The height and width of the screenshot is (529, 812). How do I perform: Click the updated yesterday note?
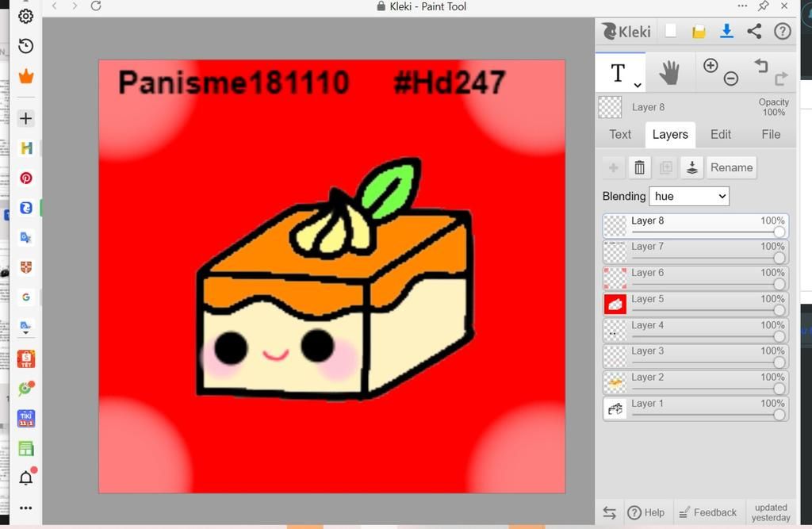(x=771, y=512)
